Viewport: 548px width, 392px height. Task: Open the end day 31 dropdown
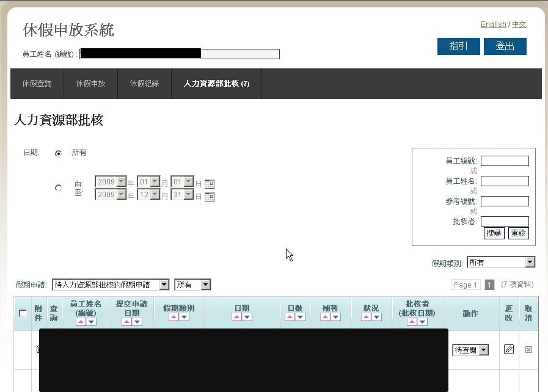(x=182, y=195)
